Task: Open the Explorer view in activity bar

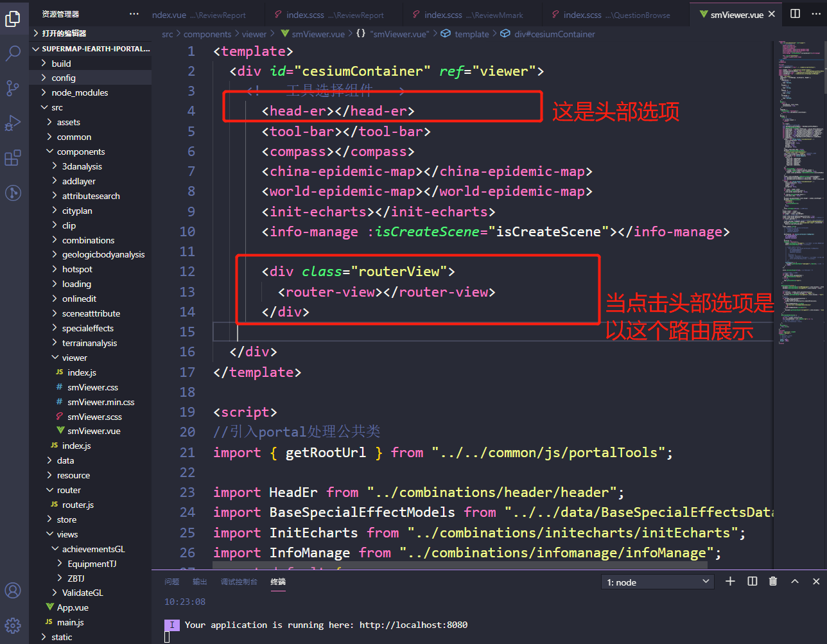Action: tap(13, 19)
